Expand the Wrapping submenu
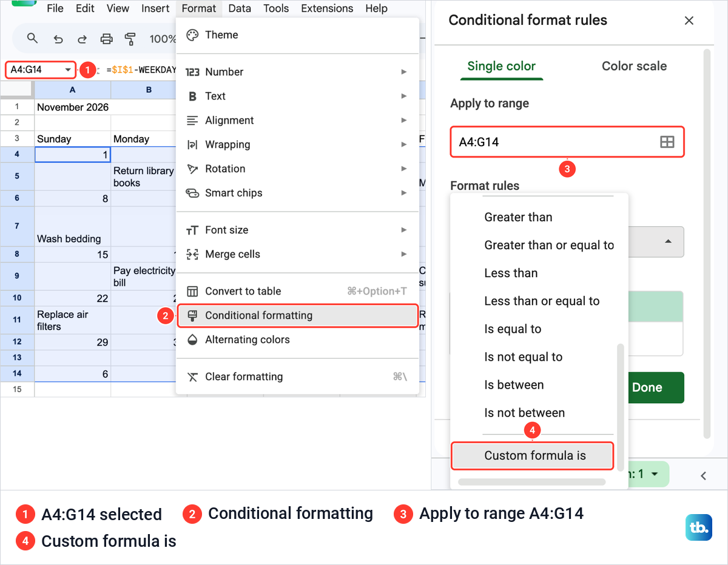The height and width of the screenshot is (565, 728). (297, 144)
